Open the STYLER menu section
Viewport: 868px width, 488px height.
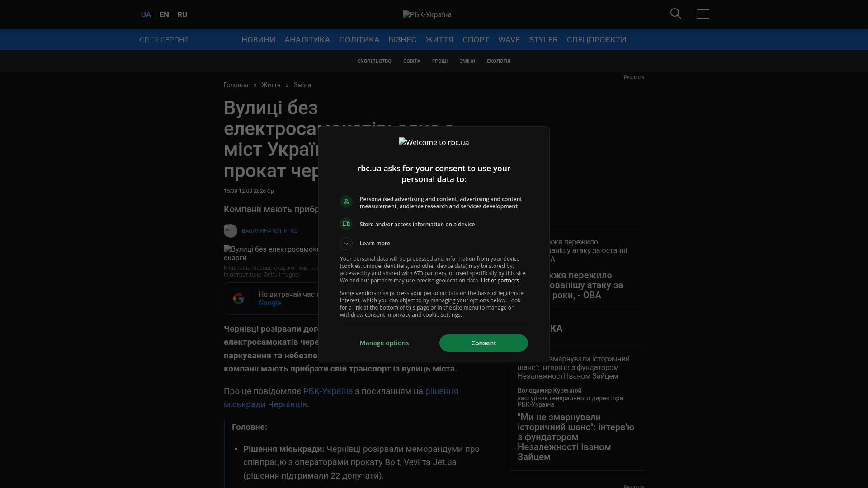(543, 40)
